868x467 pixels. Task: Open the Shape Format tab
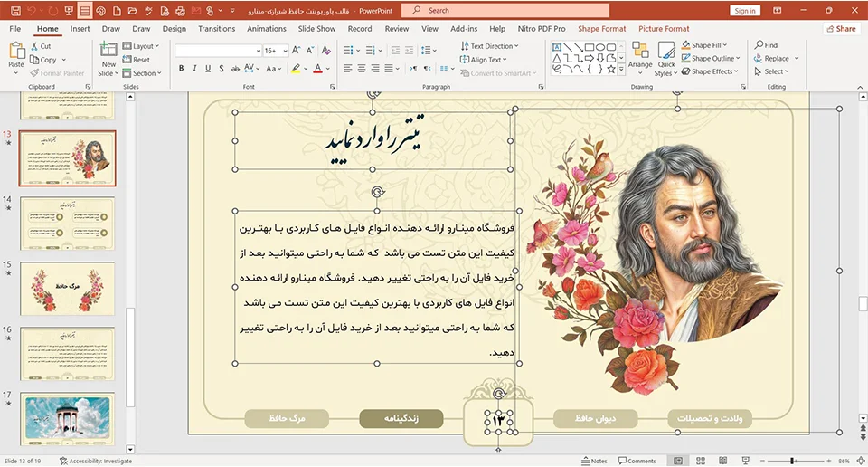602,29
